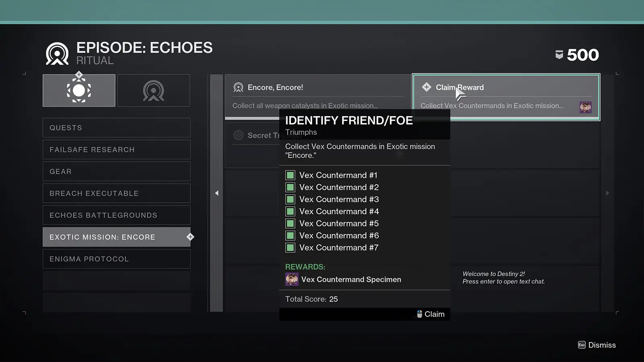Click the right navigation chevron
The width and height of the screenshot is (644, 362).
pyautogui.click(x=607, y=193)
